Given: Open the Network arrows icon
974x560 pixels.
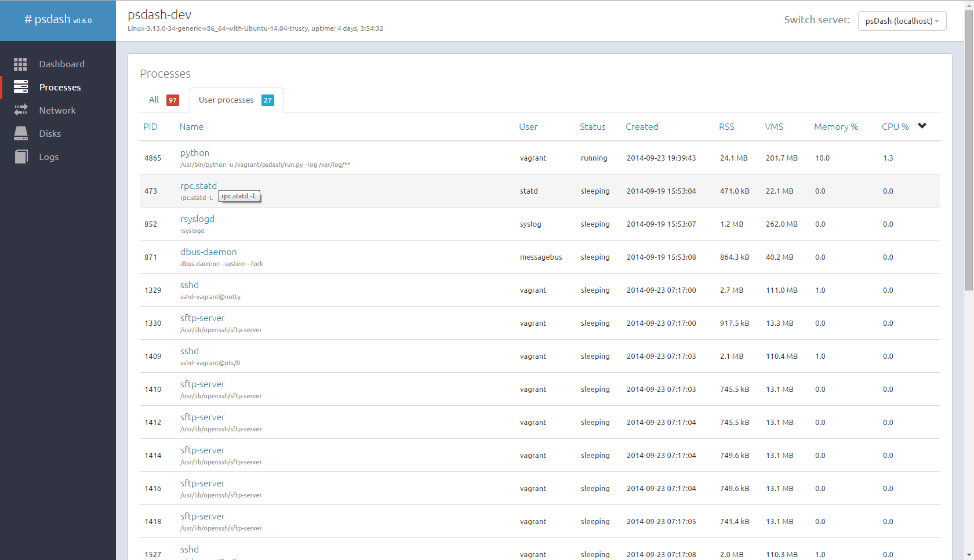Looking at the screenshot, I should point(21,110).
